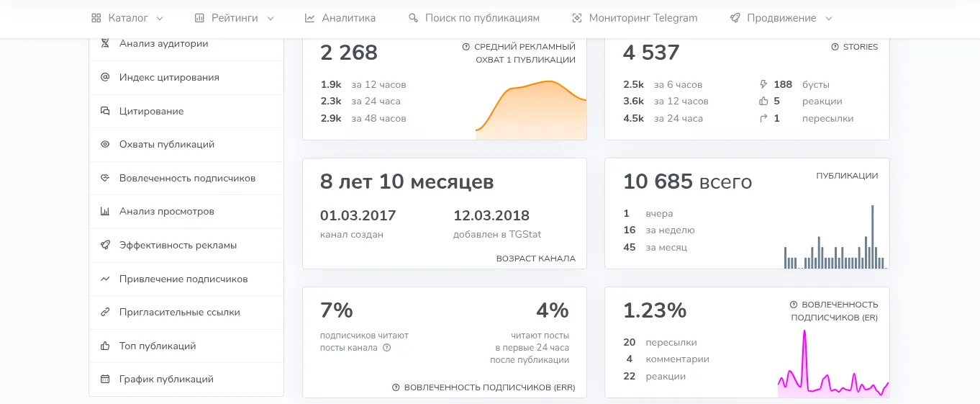Click the Telegram monitoring scan icon
Image resolution: width=980 pixels, height=404 pixels.
[x=576, y=18]
